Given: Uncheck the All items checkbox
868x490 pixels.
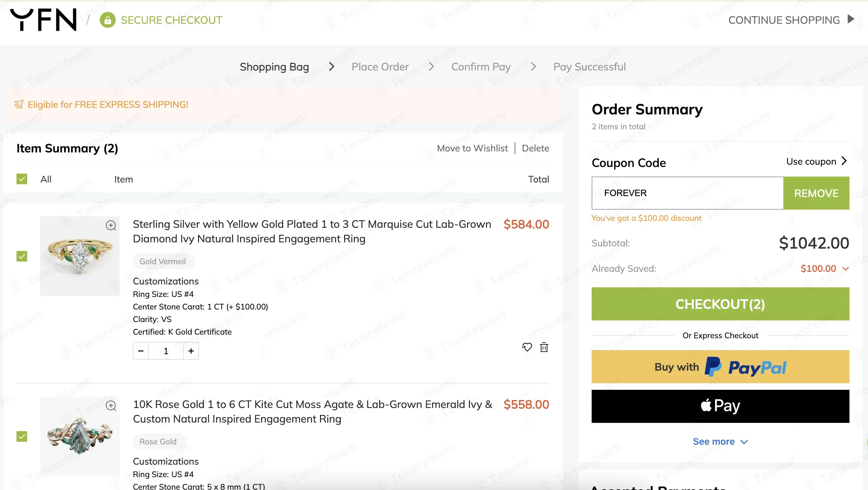Looking at the screenshot, I should point(22,179).
